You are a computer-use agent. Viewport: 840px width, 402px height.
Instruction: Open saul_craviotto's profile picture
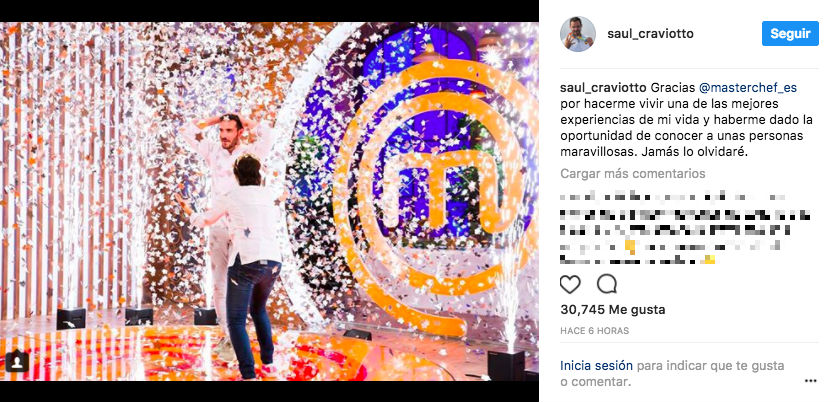tap(578, 34)
